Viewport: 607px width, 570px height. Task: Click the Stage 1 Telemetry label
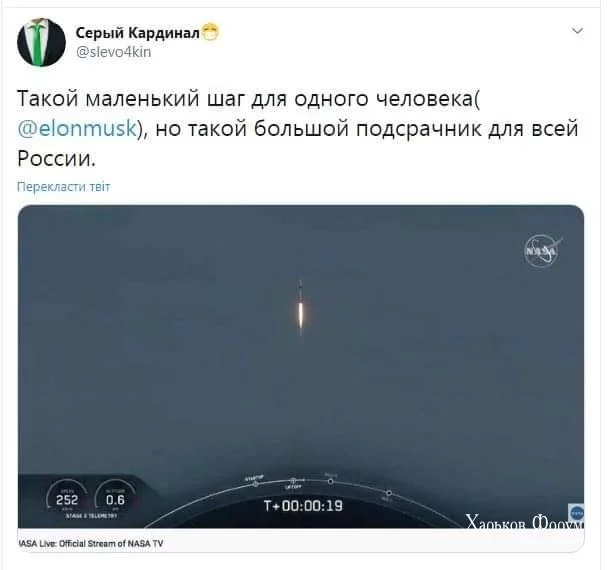91,516
